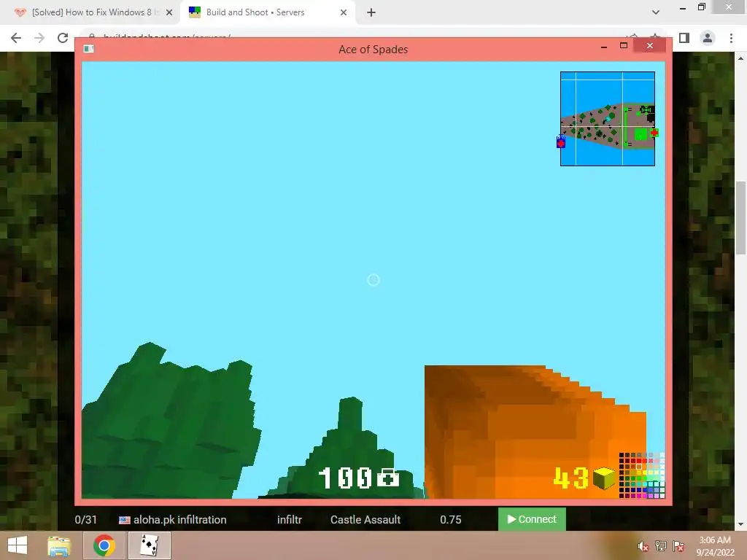747x560 pixels.
Task: Click the 'aloha.pk infiltration' server name
Action: point(179,519)
